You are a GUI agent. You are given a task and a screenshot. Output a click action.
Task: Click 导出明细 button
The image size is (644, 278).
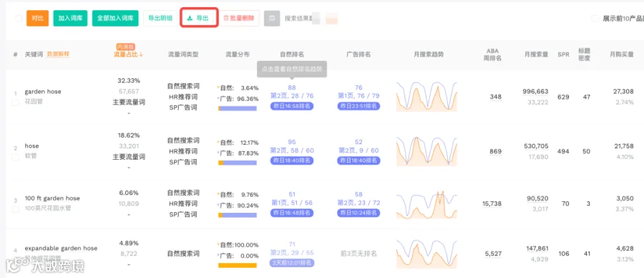click(160, 18)
